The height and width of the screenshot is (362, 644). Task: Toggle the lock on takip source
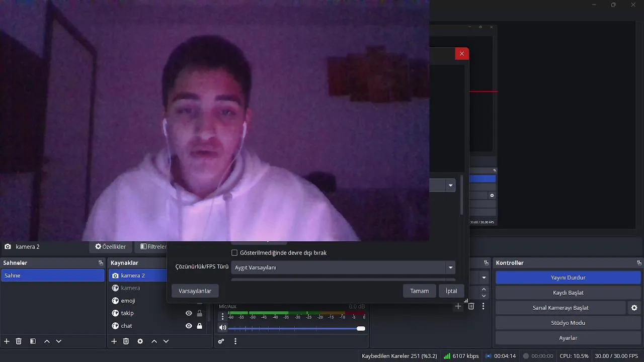[x=200, y=313]
